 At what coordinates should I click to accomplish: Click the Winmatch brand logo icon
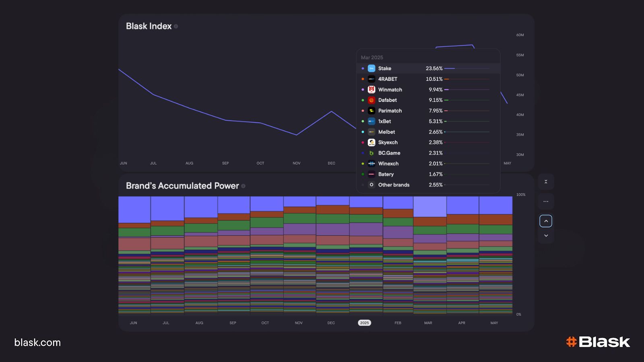(372, 90)
